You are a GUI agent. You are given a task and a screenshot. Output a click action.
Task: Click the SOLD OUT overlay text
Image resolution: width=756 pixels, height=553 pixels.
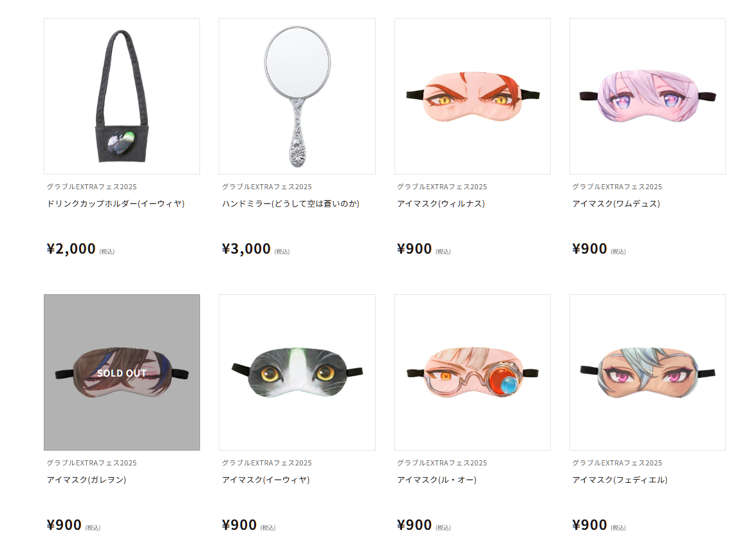click(x=122, y=373)
